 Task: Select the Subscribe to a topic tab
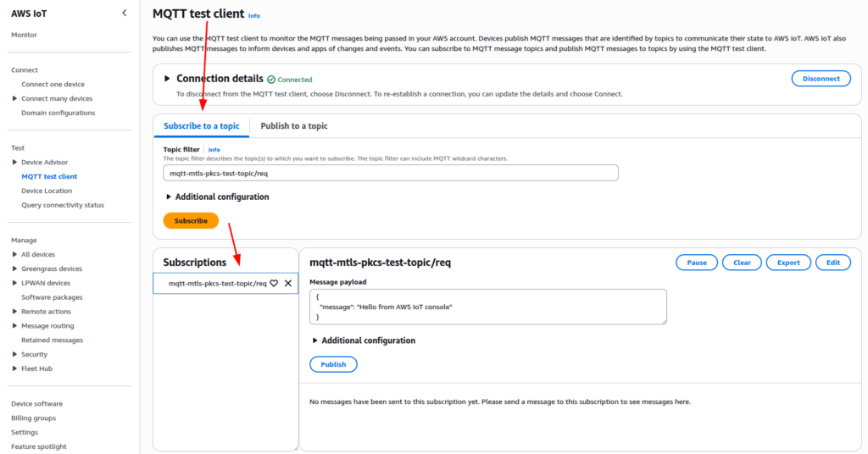pos(202,126)
